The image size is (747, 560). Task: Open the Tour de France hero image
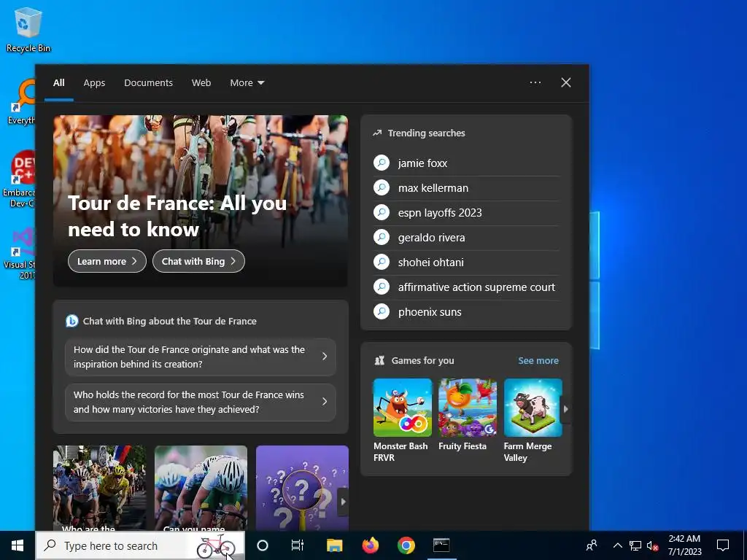(201, 201)
